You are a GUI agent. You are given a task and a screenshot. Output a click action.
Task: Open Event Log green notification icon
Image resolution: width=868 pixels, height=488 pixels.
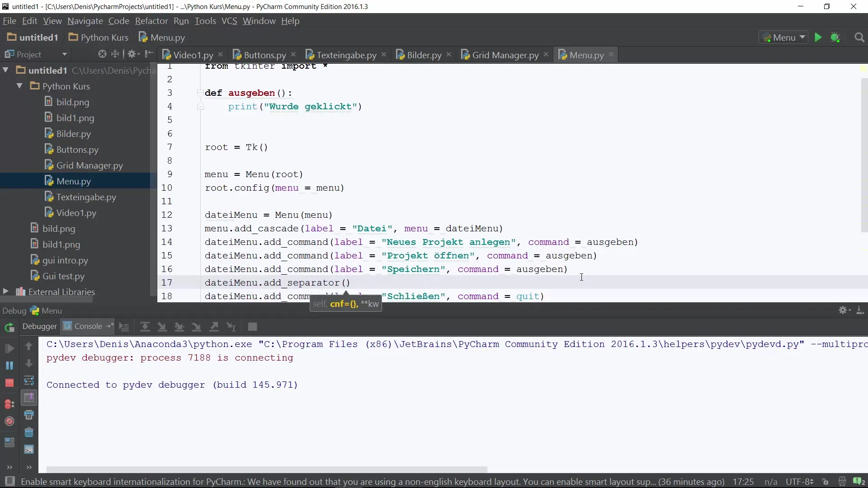(859, 482)
